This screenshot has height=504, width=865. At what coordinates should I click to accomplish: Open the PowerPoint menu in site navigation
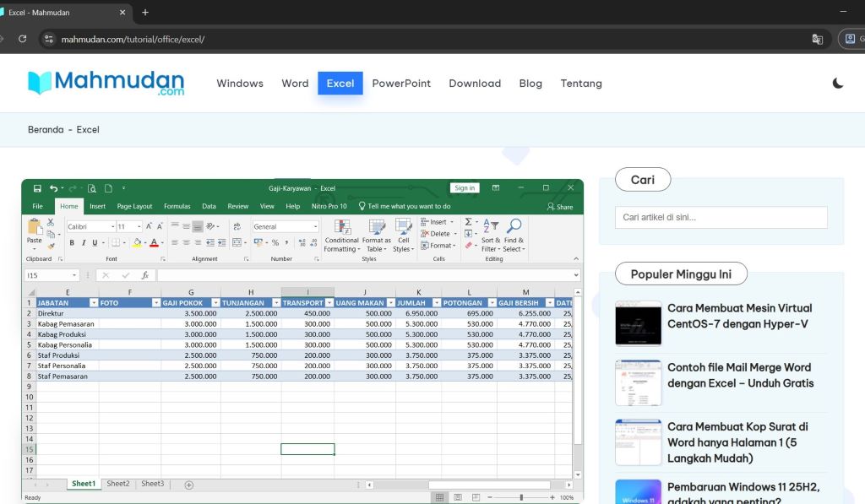pyautogui.click(x=401, y=83)
